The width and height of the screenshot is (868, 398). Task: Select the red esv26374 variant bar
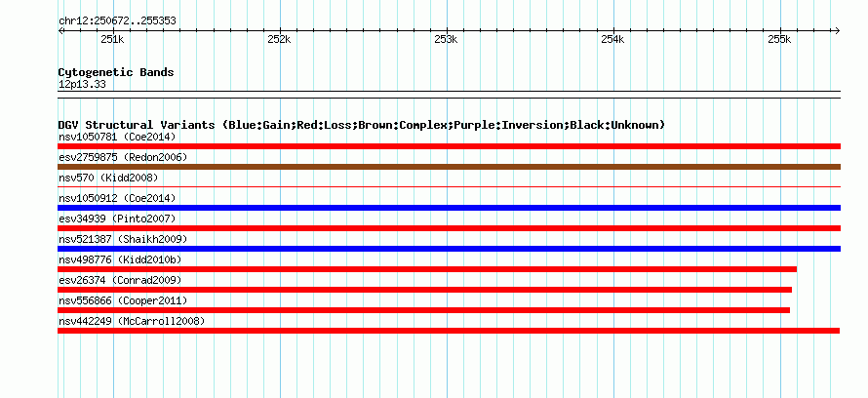pos(424,290)
